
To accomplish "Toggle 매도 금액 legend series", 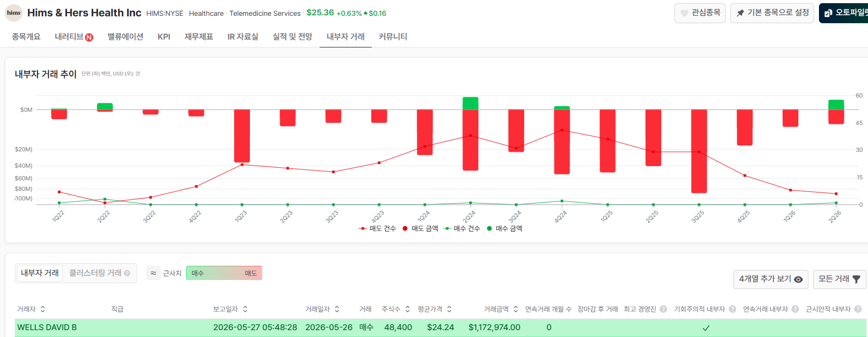I will coord(420,228).
